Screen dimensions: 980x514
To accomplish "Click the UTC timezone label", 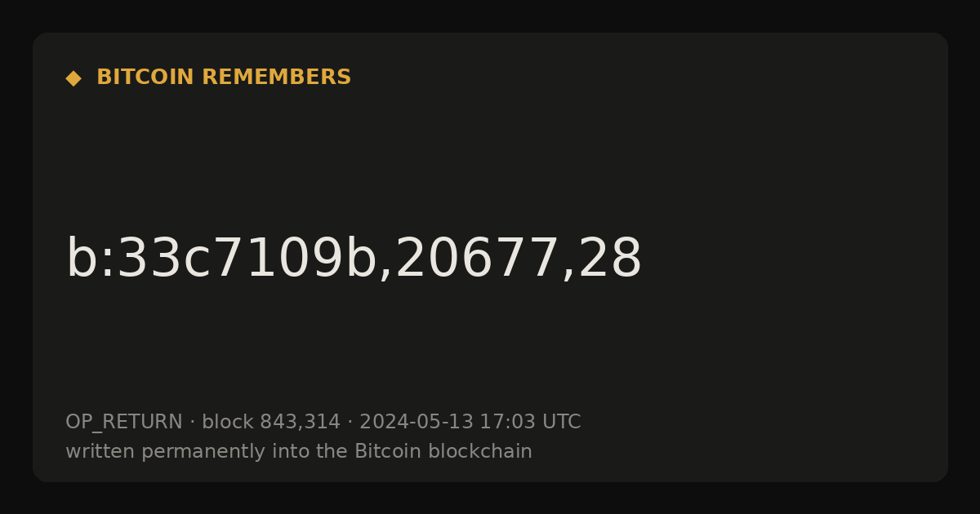I will (561, 423).
